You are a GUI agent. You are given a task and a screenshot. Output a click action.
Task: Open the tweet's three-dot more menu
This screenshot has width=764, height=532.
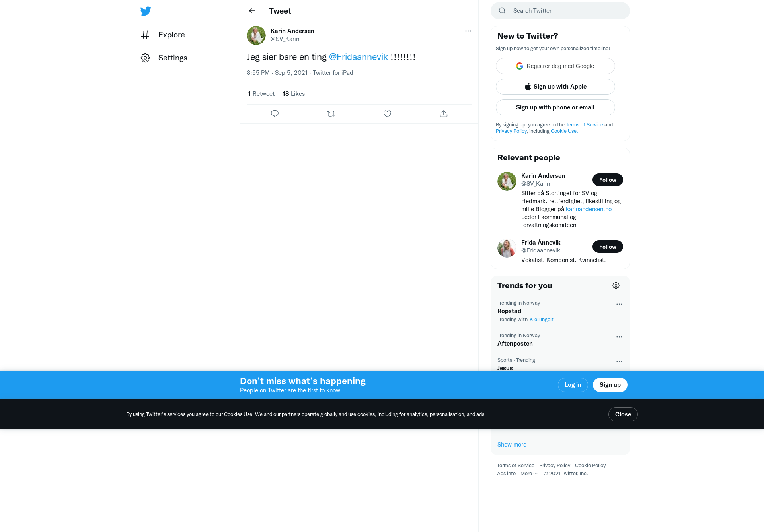tap(468, 31)
